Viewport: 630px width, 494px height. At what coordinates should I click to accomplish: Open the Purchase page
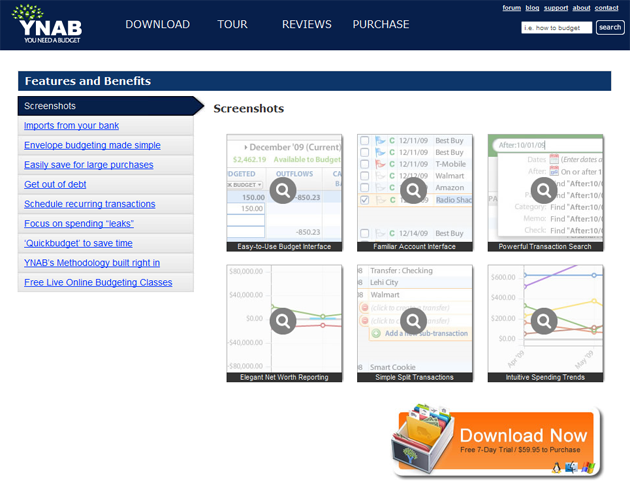(381, 24)
